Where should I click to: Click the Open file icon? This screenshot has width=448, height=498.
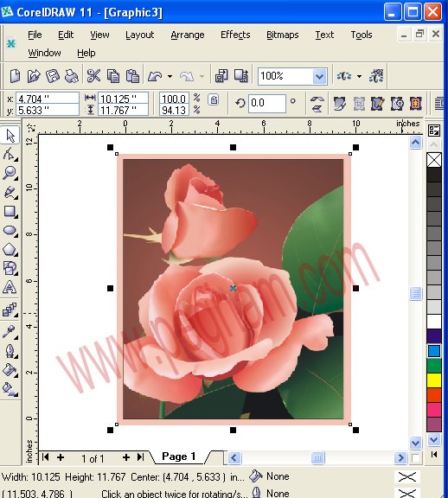tap(34, 76)
